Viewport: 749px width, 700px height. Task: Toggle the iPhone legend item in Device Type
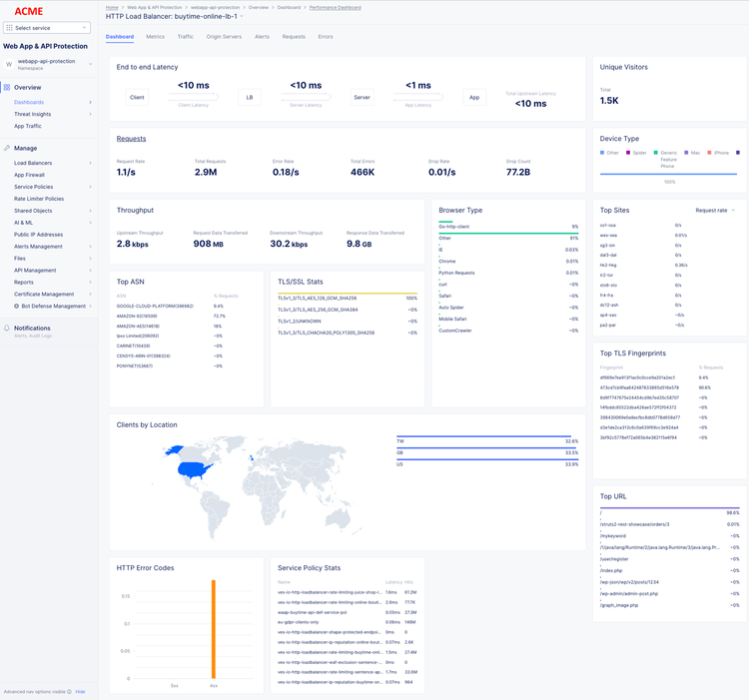(x=718, y=153)
